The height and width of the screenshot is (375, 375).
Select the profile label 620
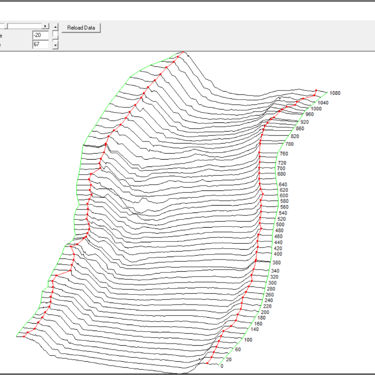tap(284, 190)
